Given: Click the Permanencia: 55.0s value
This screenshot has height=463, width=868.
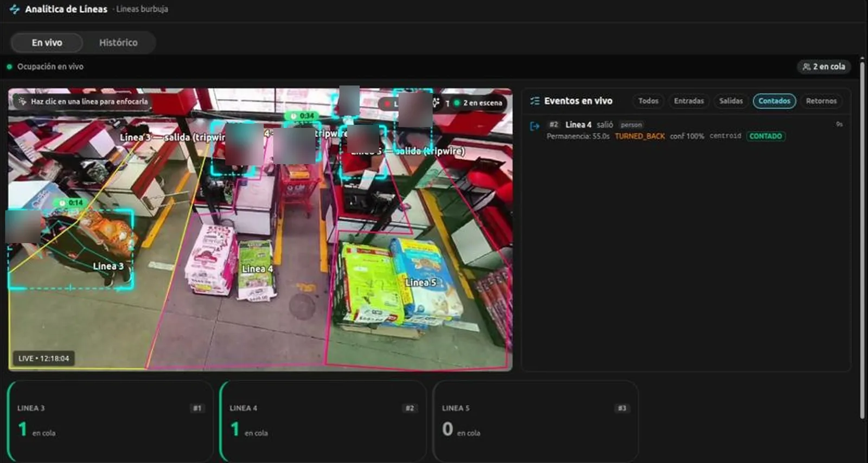Looking at the screenshot, I should point(578,136).
